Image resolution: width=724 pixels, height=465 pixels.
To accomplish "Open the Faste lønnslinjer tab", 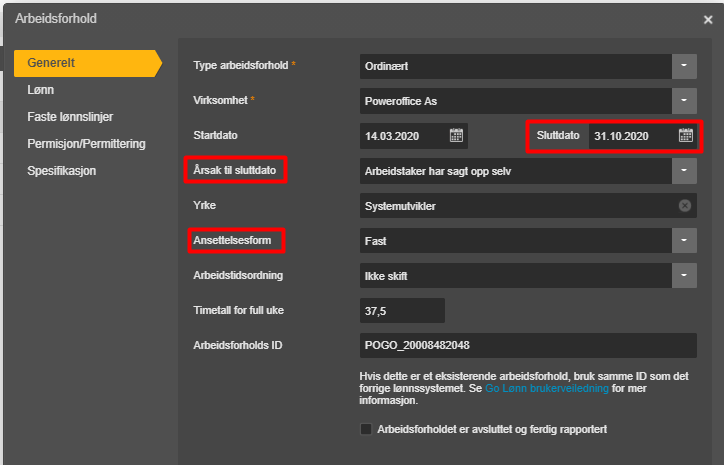I will click(x=70, y=117).
